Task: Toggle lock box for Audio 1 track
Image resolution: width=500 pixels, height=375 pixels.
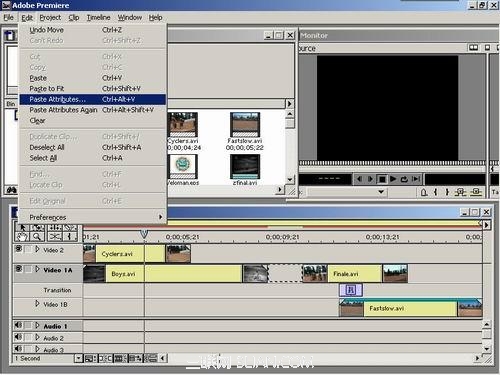Action: click(x=28, y=325)
